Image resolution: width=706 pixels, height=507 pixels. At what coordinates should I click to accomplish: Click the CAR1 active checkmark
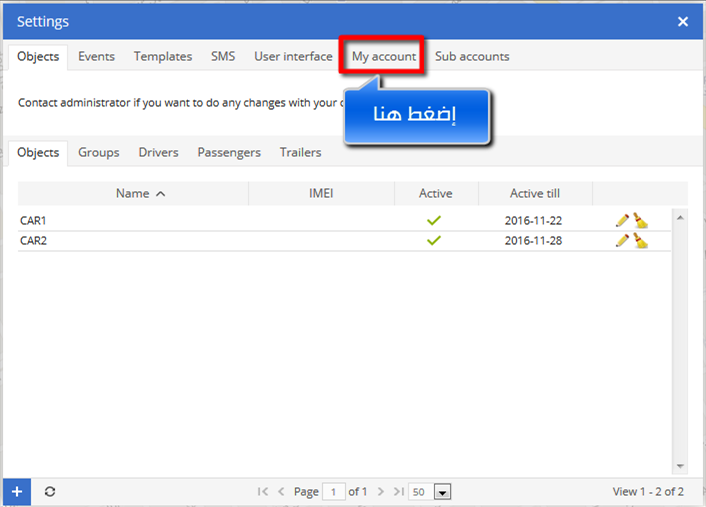coord(434,221)
